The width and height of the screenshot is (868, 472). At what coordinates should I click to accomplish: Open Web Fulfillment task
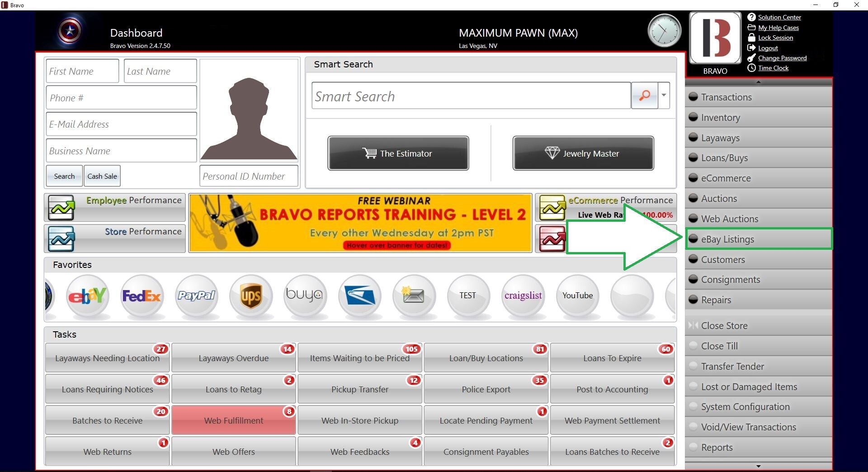[x=234, y=420]
